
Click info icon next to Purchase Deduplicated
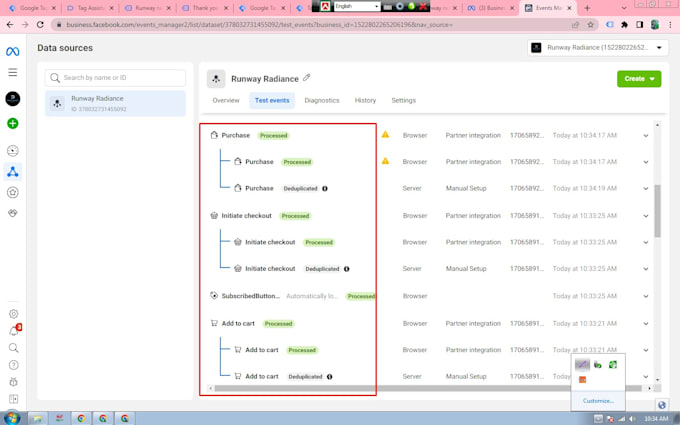click(325, 189)
